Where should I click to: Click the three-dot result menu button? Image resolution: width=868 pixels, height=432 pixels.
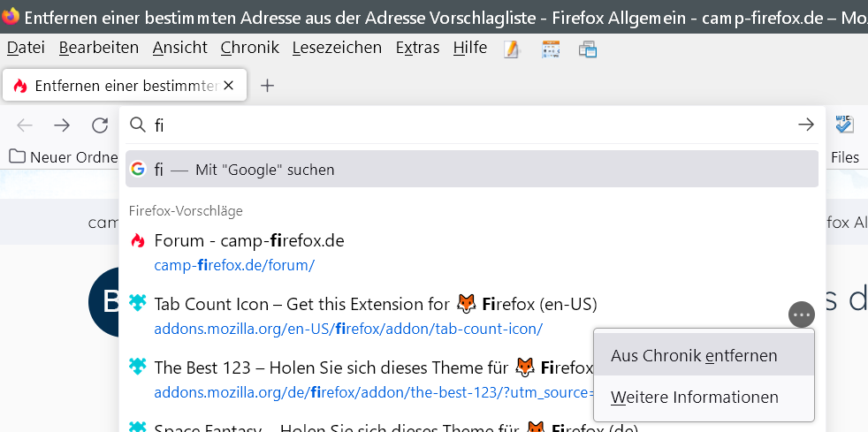(x=801, y=315)
